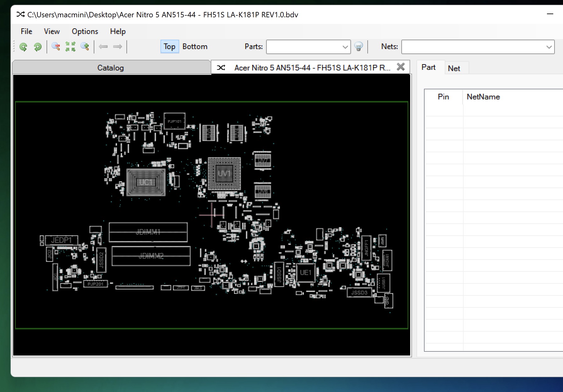Expand the Parts dropdown list

click(345, 47)
